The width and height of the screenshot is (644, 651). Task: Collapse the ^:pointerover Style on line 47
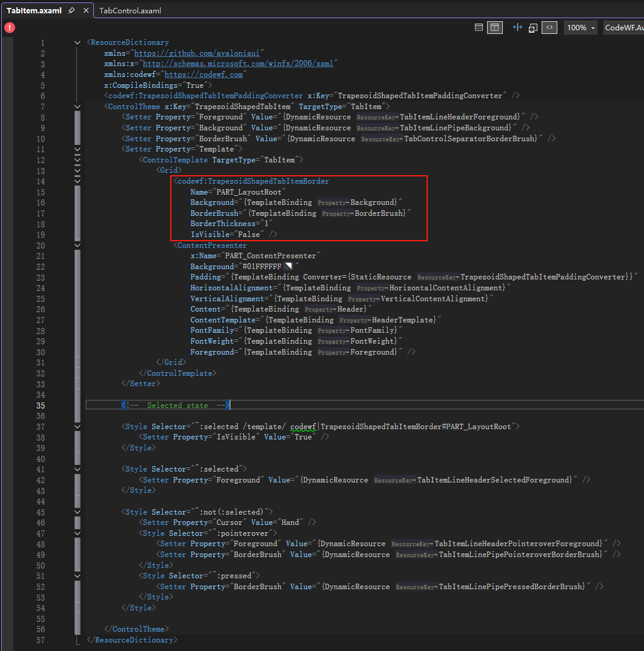(77, 533)
